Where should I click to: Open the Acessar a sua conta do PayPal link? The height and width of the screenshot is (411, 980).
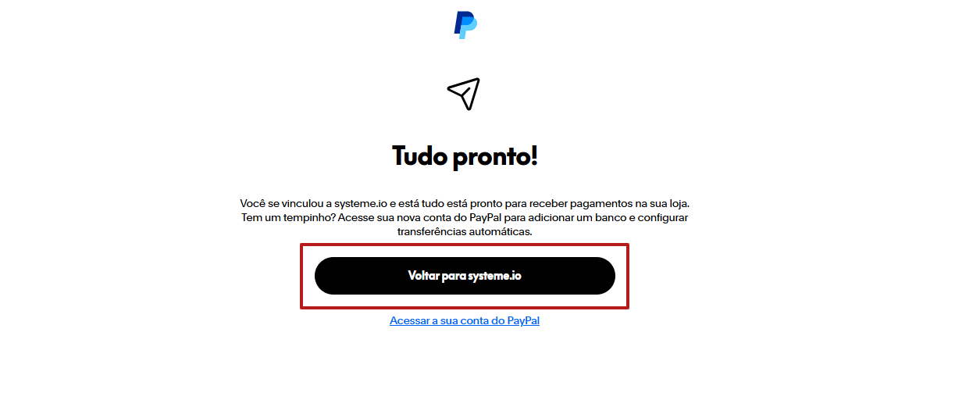465,320
